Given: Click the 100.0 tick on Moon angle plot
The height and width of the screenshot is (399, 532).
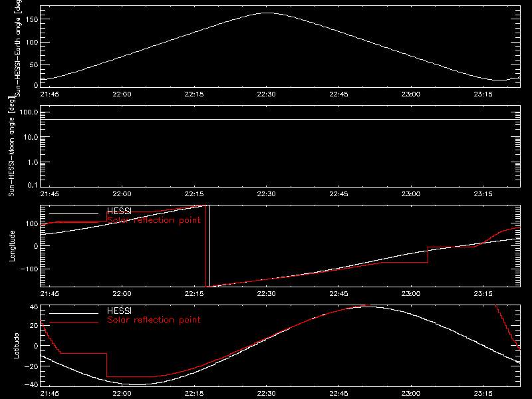Looking at the screenshot, I should [29, 112].
